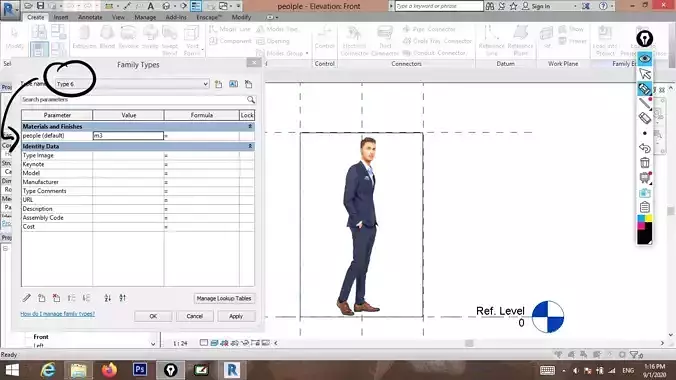Image resolution: width=676 pixels, height=380 pixels.
Task: Click the Epic Pen undo arrow
Action: click(645, 148)
